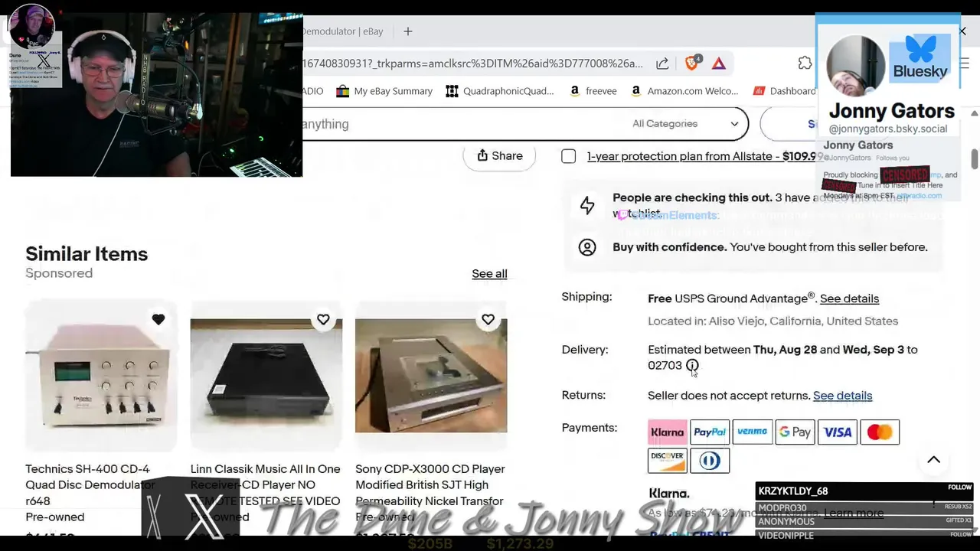This screenshot has height=551, width=980.
Task: Open the Allstate protection plan link
Action: pos(703,156)
